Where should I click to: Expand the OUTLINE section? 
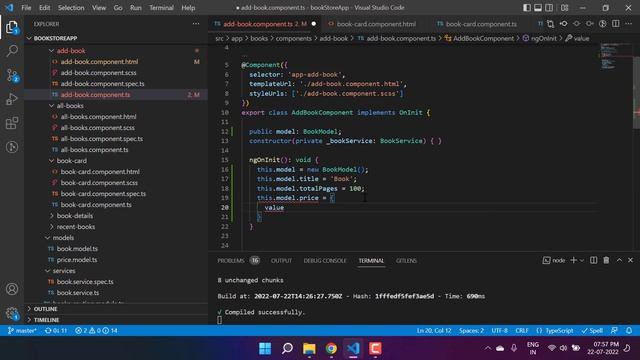[45, 309]
